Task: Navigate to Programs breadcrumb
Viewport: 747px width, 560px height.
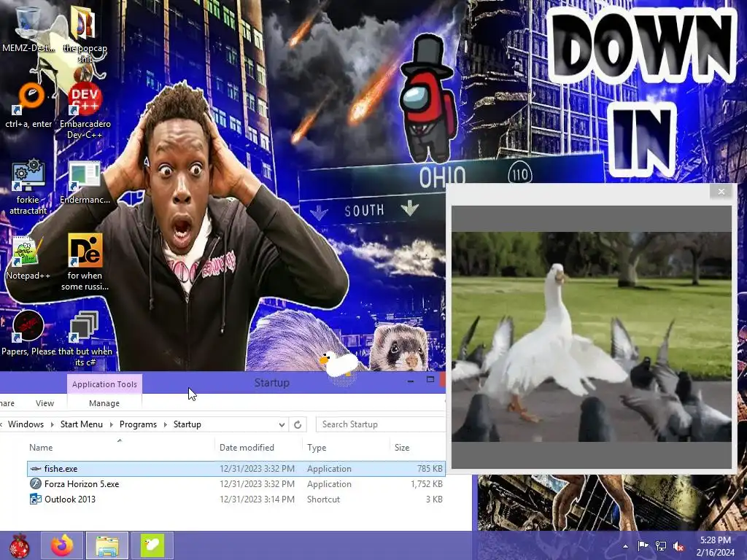Action: (138, 424)
